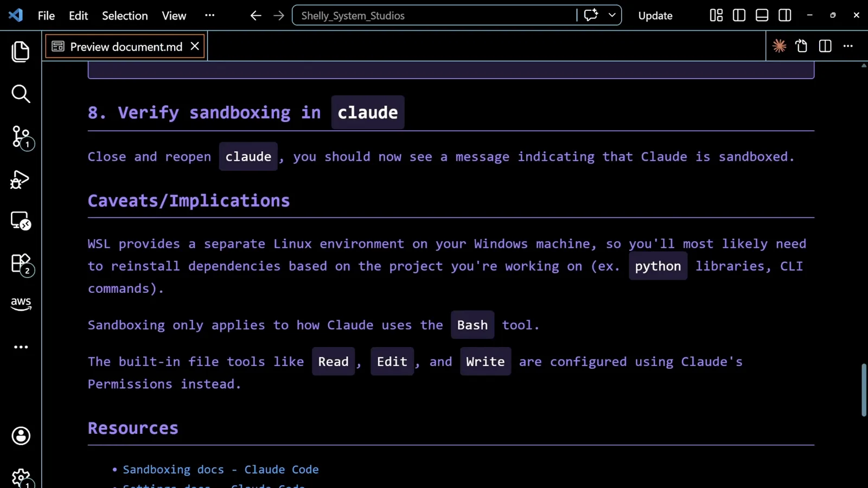The height and width of the screenshot is (488, 868).
Task: Open the Sandboxing docs - Claude Code link
Action: (220, 470)
